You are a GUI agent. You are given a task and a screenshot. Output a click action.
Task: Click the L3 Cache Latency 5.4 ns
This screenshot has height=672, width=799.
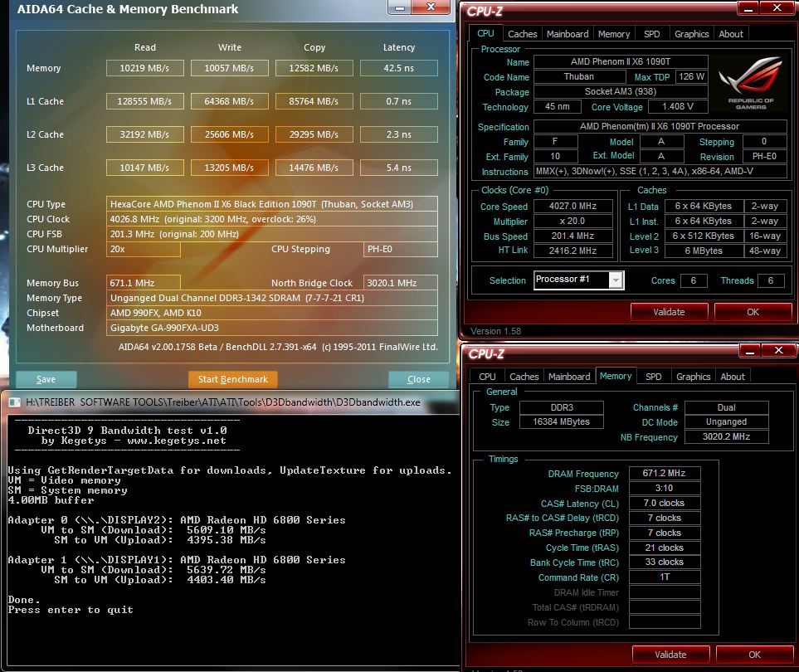(x=398, y=168)
